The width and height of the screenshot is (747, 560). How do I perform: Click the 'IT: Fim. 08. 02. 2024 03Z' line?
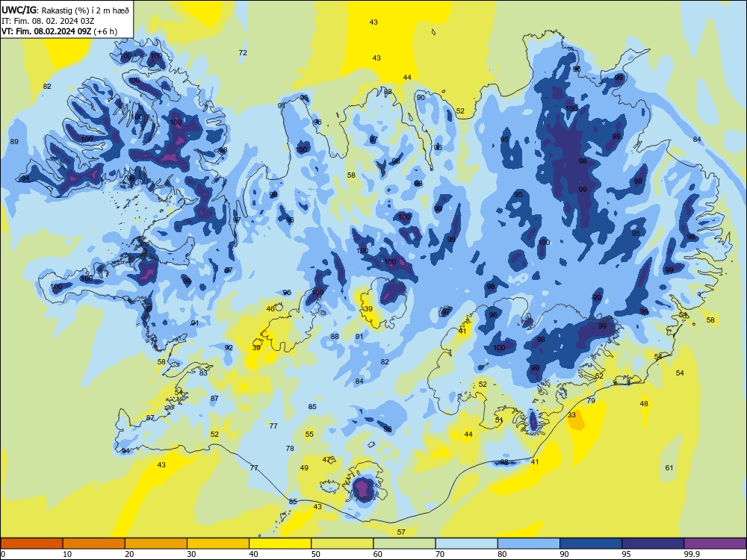click(x=48, y=21)
